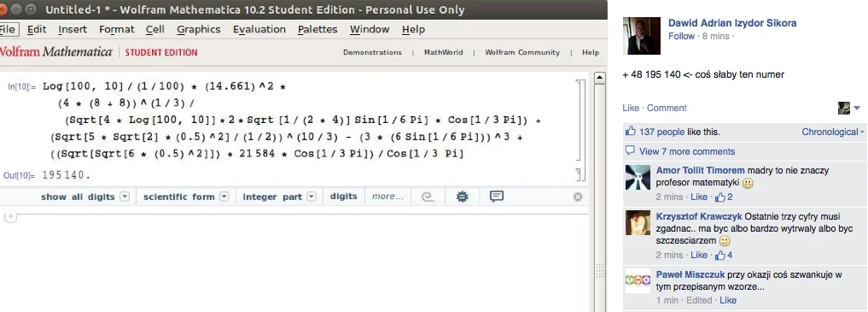The image size is (868, 312).
Task: Click the speech bubble feedback icon
Action: (497, 197)
